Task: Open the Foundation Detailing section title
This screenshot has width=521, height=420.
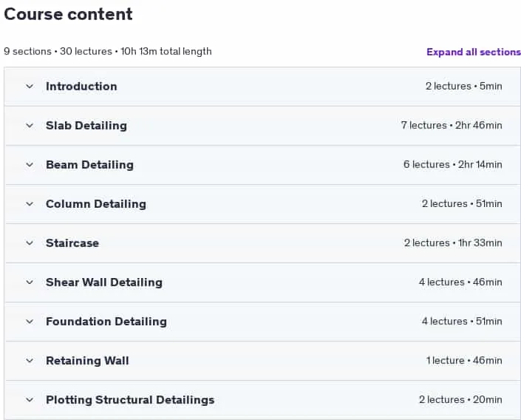Action: point(106,322)
